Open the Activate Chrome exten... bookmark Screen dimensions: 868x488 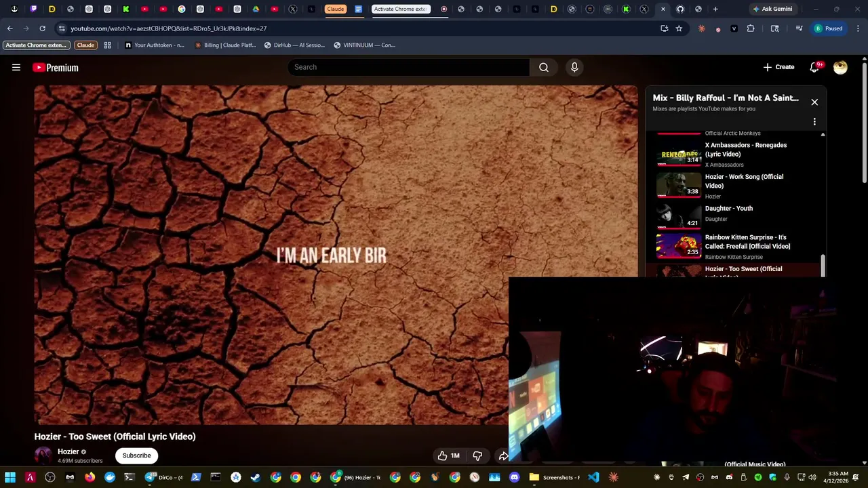36,45
